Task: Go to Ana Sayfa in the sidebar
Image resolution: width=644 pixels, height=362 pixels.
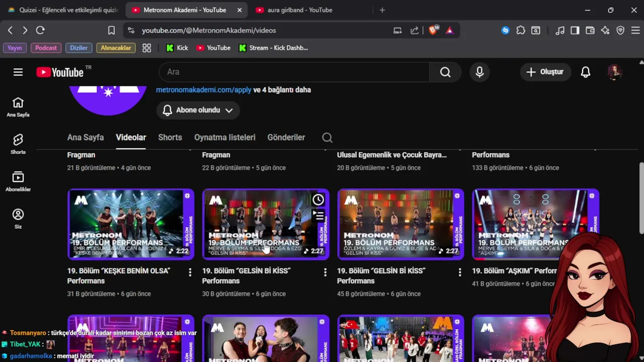Action: coord(18,107)
